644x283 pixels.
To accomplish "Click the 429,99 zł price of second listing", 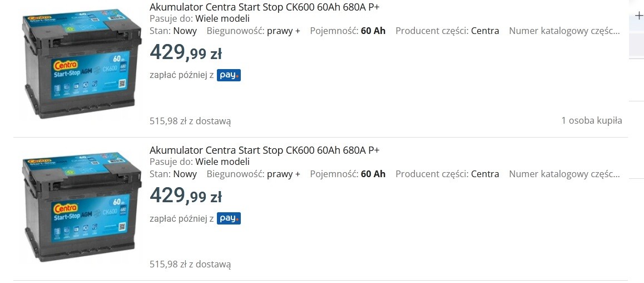I will (186, 196).
